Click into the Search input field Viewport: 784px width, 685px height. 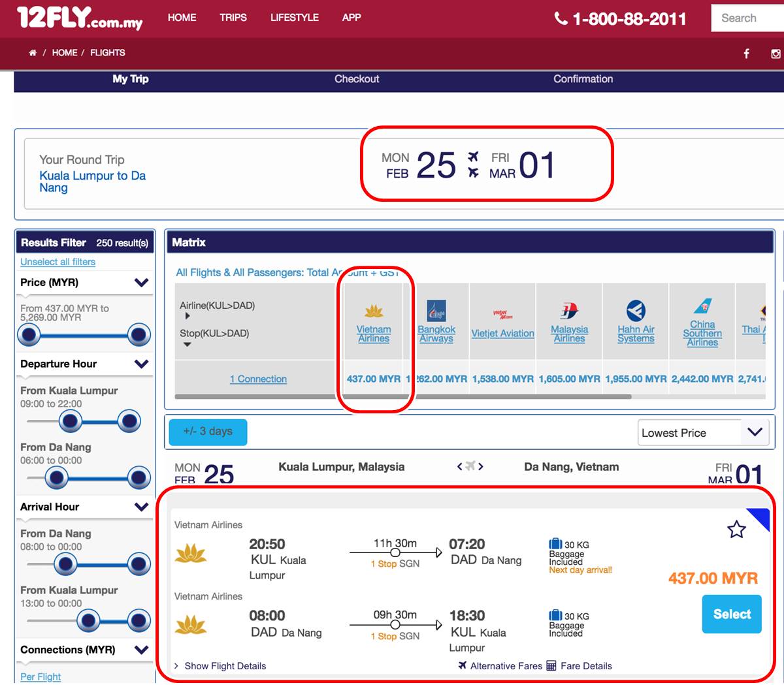(748, 18)
